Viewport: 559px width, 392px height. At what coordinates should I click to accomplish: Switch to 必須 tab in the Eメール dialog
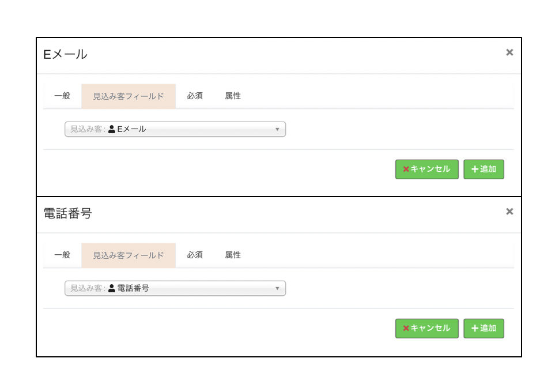tap(195, 96)
